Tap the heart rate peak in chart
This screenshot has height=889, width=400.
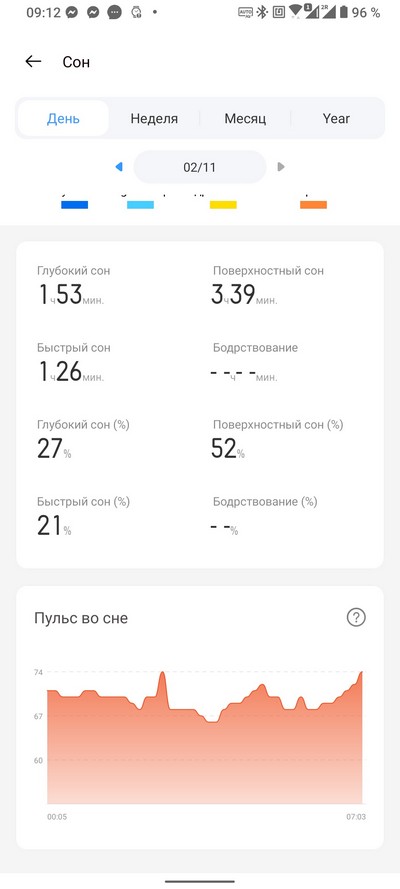162,673
